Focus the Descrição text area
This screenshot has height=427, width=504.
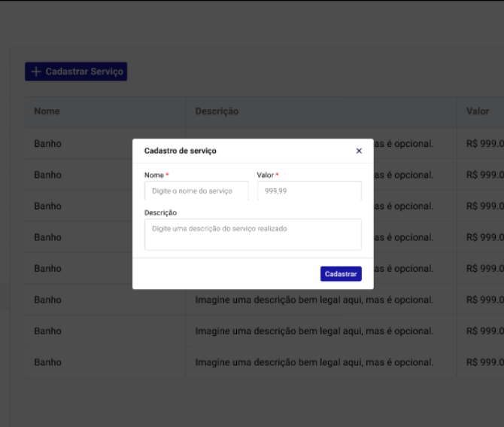click(x=253, y=234)
